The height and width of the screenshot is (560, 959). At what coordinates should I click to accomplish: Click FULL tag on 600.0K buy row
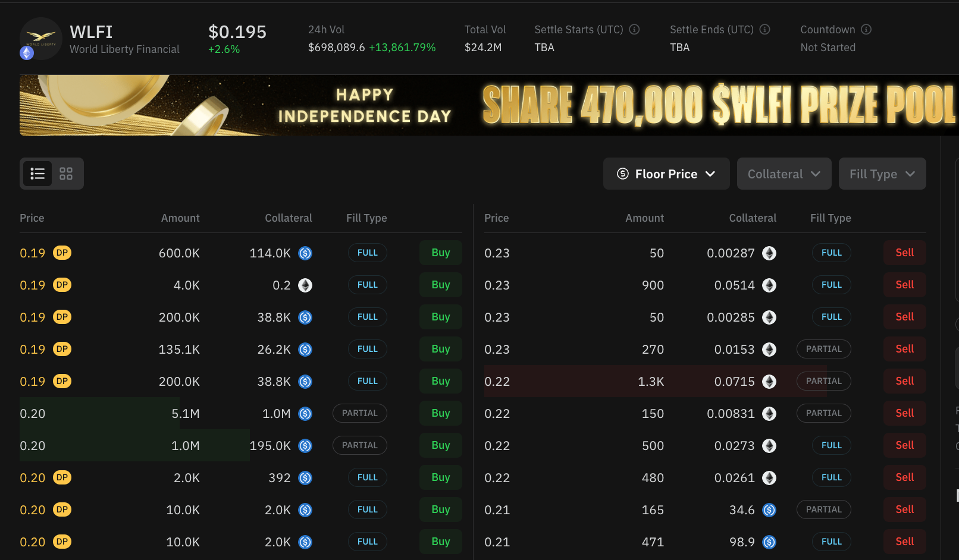[368, 253]
